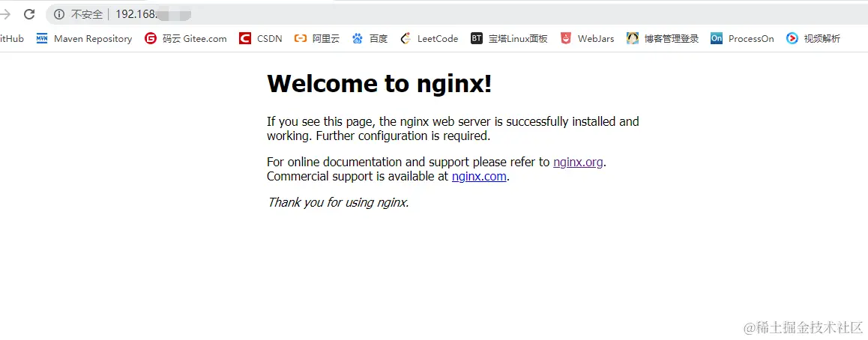
Task: Open the 视频解析 bookmark
Action: (x=813, y=39)
